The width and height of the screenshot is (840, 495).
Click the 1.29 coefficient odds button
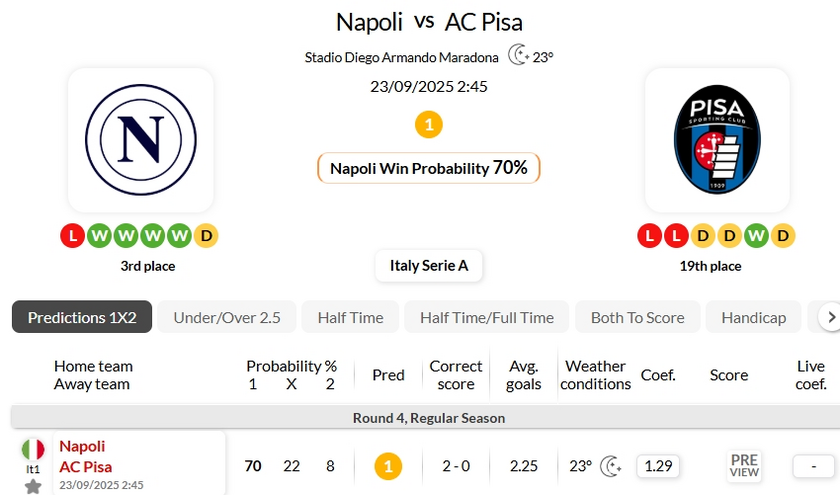[657, 466]
